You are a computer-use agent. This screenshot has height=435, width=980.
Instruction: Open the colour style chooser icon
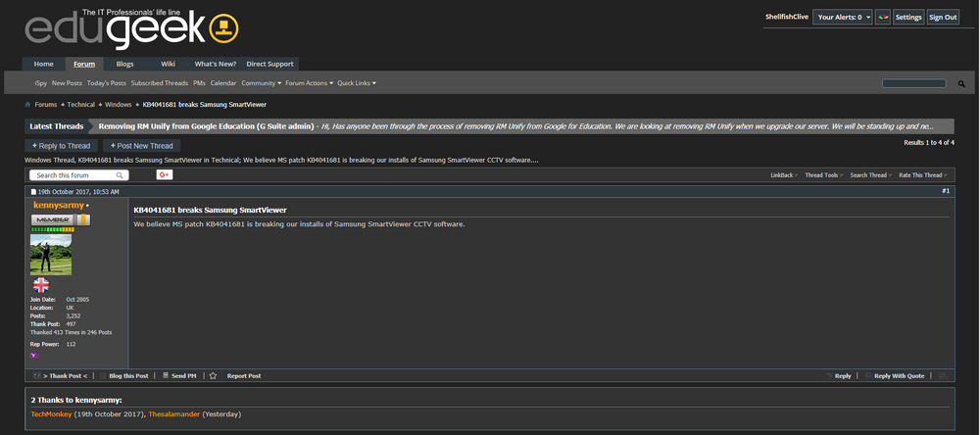[883, 17]
